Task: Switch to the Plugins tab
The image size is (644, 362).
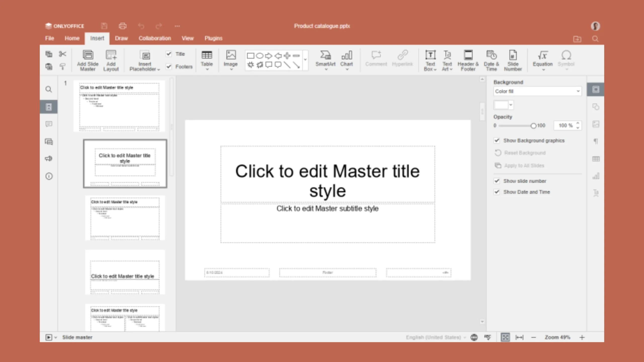Action: tap(213, 38)
